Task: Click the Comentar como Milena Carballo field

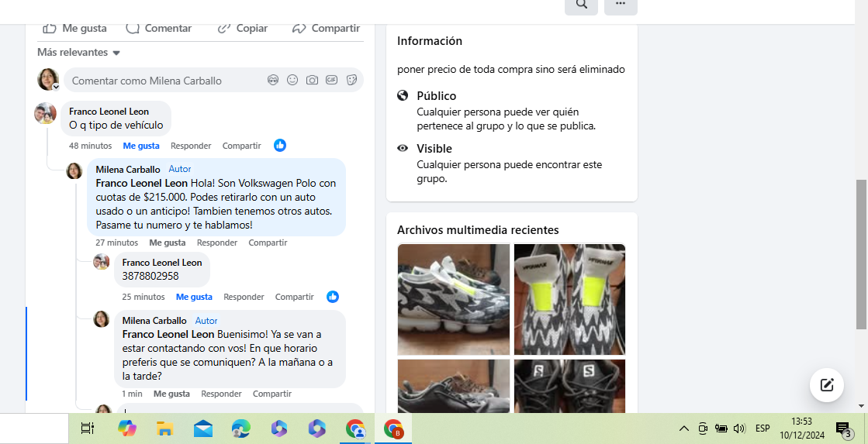Action: [163, 81]
